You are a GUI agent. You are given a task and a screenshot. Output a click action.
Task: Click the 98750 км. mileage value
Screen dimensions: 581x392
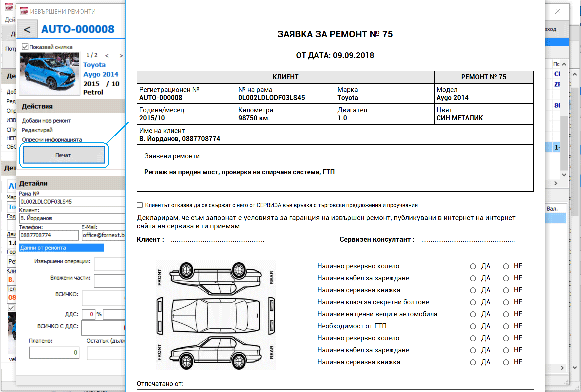(x=254, y=118)
